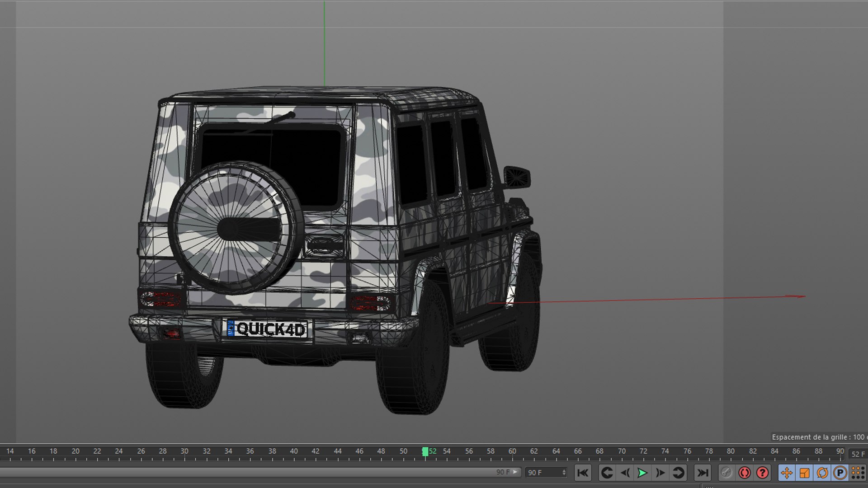Toggle position keying (move arrows)
Image resolution: width=868 pixels, height=488 pixels.
787,473
